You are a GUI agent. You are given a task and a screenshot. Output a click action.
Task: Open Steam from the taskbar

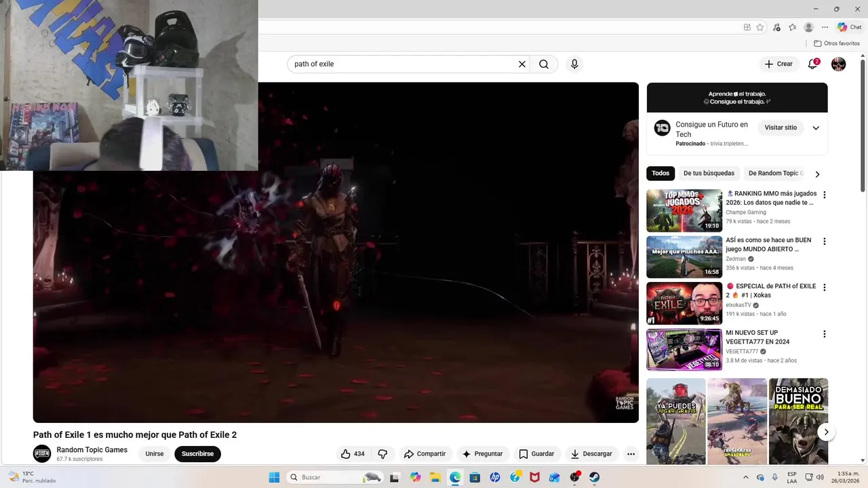pyautogui.click(x=594, y=477)
